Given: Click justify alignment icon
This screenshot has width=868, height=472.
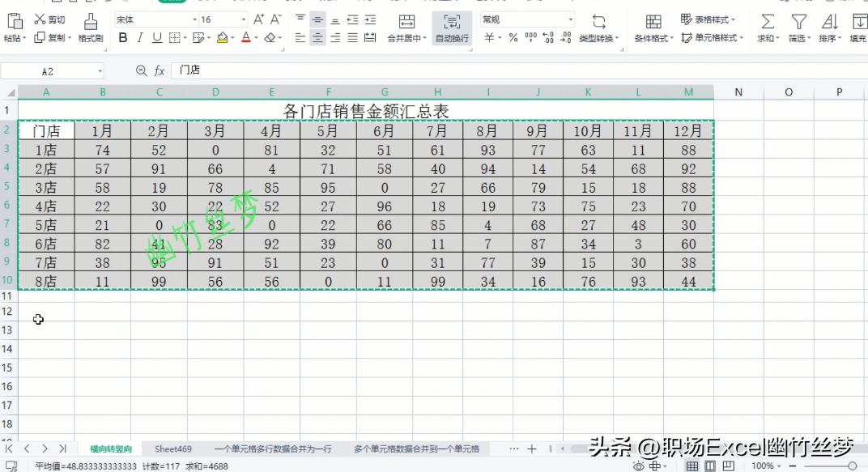Looking at the screenshot, I should tap(353, 37).
